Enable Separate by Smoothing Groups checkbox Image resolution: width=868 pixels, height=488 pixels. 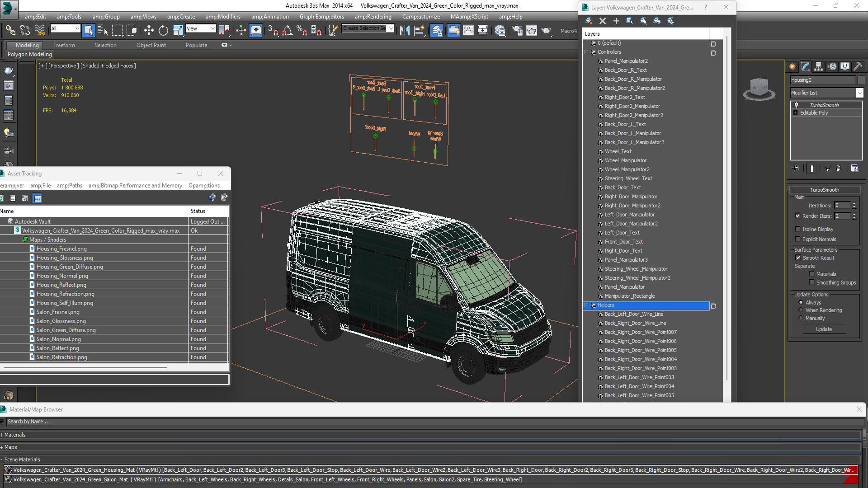tap(812, 282)
